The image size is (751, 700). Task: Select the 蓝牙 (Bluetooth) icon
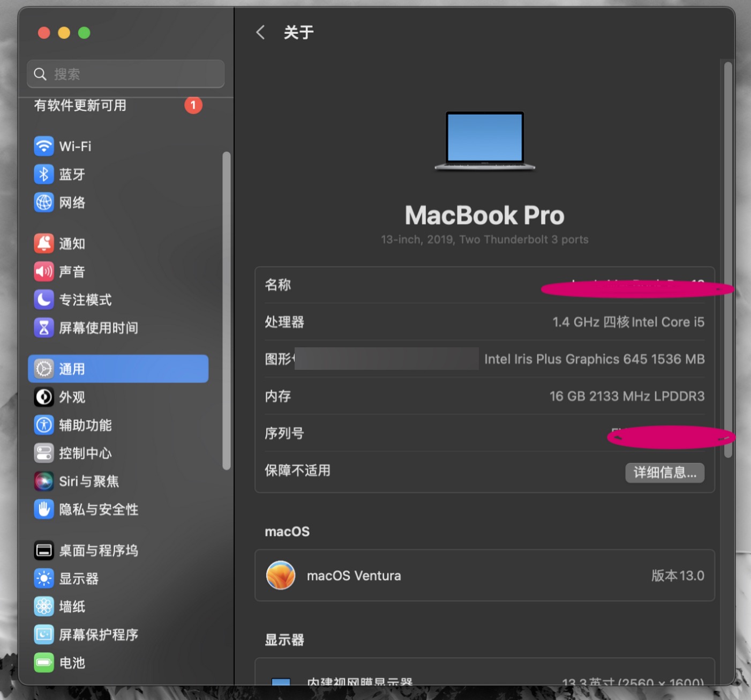44,174
